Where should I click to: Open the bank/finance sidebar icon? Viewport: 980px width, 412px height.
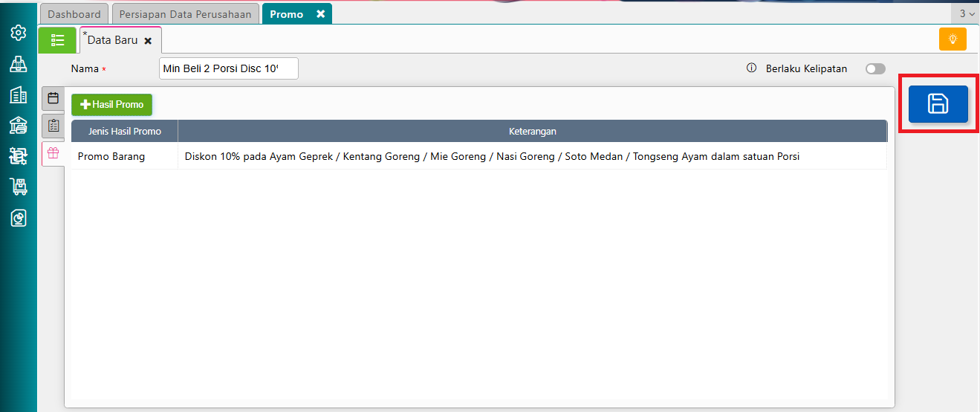[19, 125]
